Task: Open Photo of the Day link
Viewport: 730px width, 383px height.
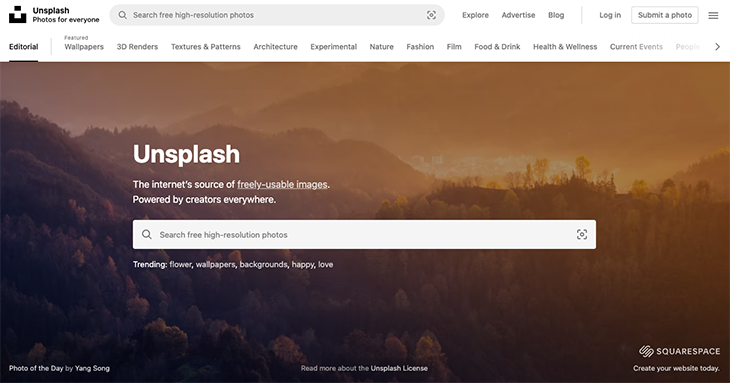Action: [x=36, y=368]
